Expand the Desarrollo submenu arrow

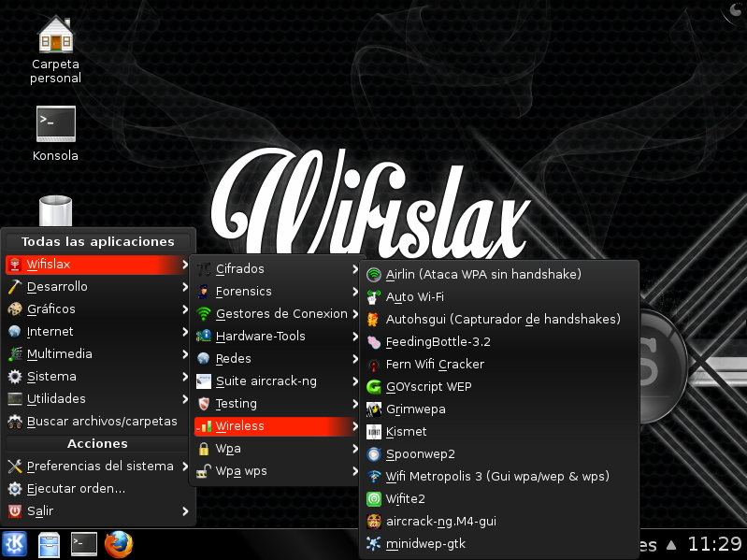point(185,287)
